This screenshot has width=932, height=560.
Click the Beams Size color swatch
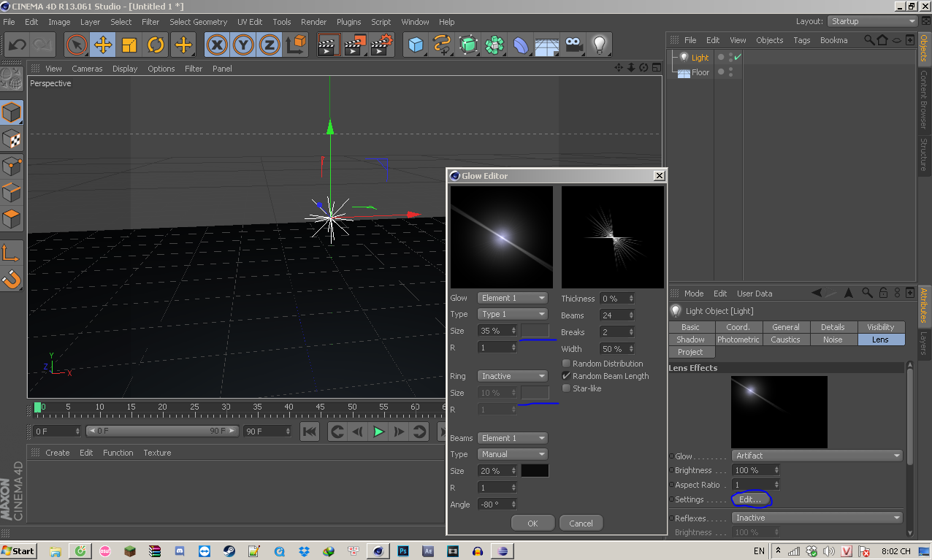point(535,471)
